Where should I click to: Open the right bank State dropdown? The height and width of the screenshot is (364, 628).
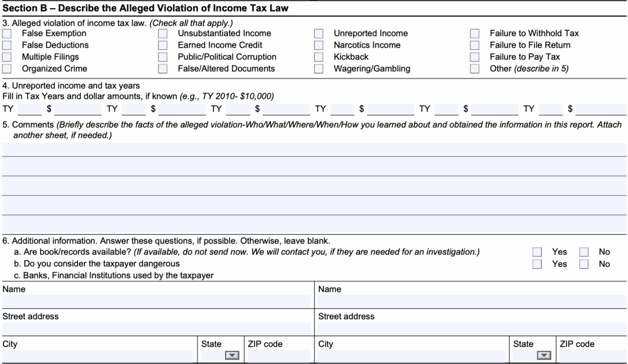[x=544, y=356]
